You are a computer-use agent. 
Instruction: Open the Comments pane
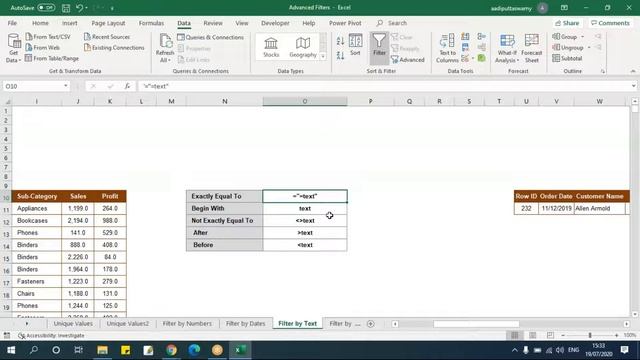610,23
